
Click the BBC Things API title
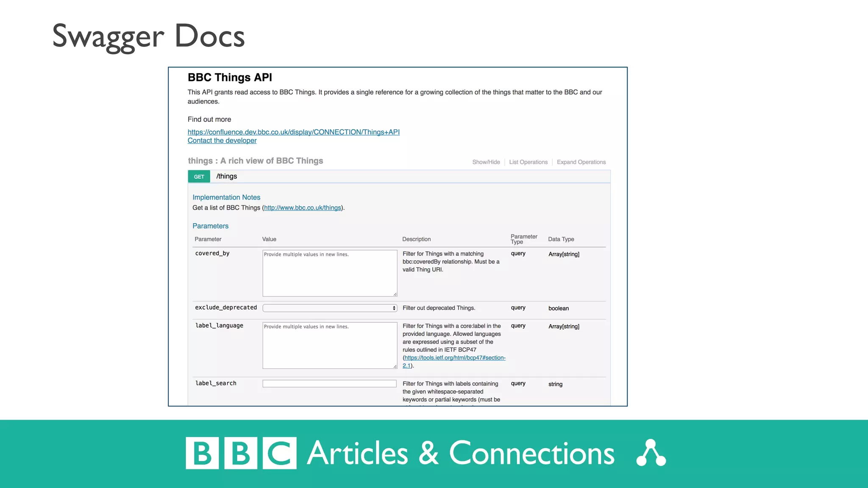click(230, 78)
